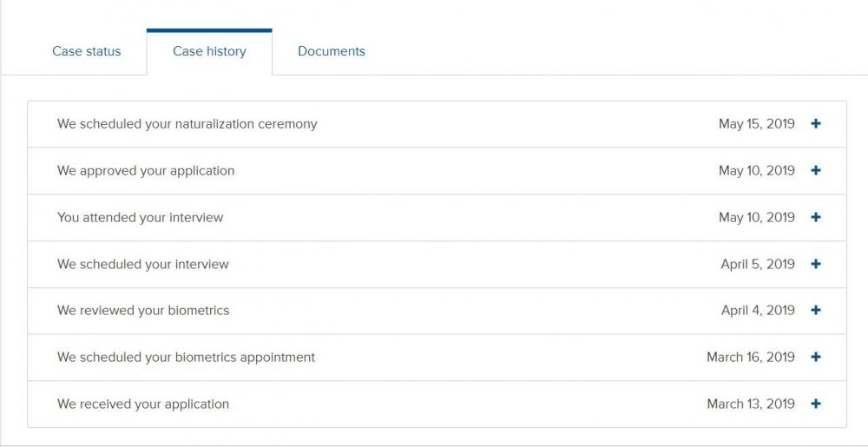Click 'We scheduled your biometrics appointment' title

click(186, 358)
